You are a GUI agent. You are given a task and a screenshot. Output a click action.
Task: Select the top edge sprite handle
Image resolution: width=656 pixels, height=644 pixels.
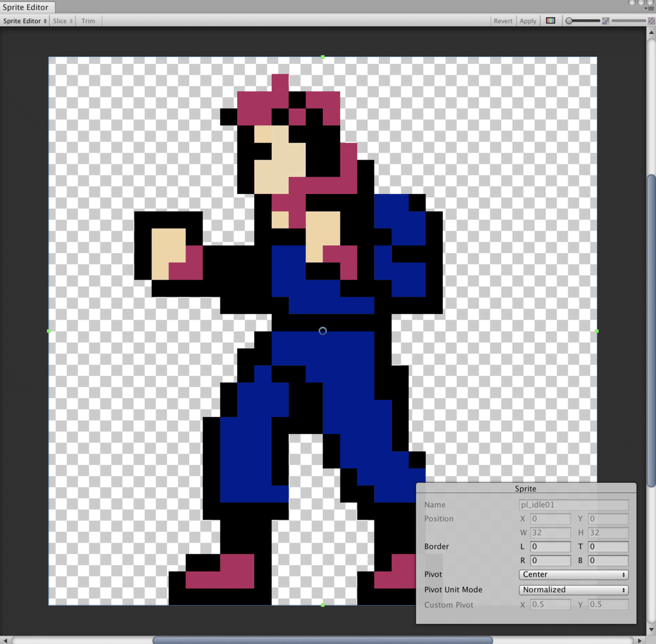[323, 57]
